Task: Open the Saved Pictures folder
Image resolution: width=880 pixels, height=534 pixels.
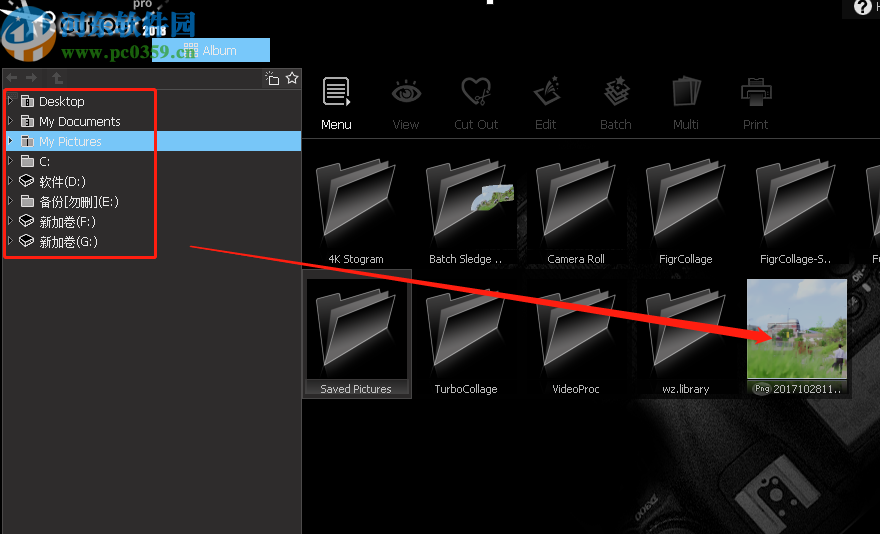Action: pyautogui.click(x=356, y=334)
